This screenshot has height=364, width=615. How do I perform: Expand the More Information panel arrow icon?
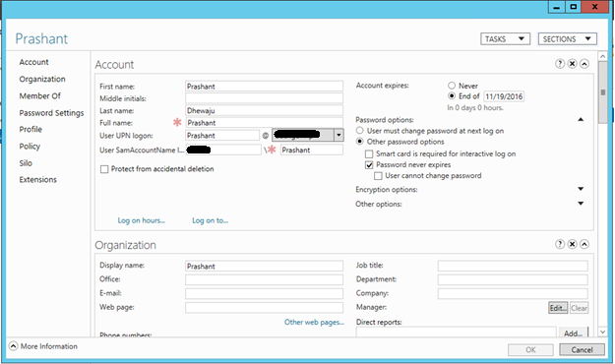[x=13, y=346]
